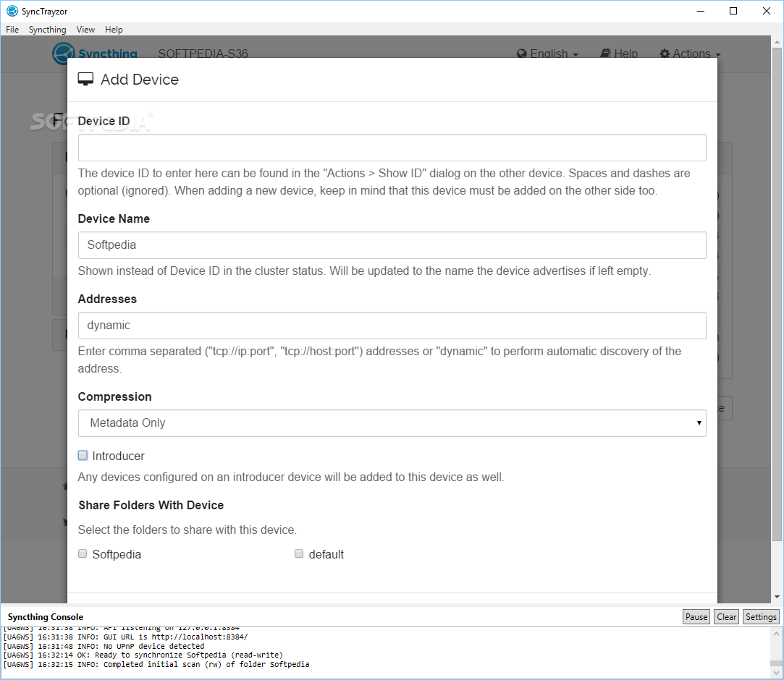Click the Clear console button

[x=727, y=616]
